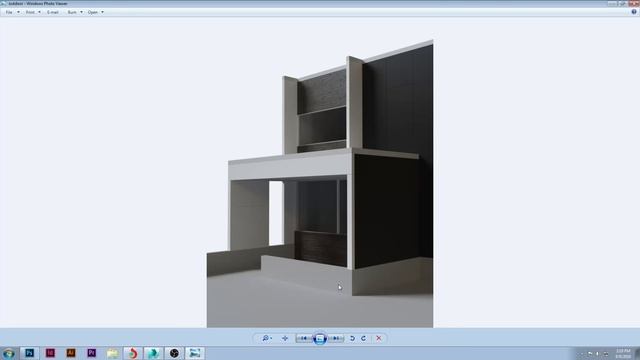Start the slide show
640x360 pixels.
coord(320,338)
